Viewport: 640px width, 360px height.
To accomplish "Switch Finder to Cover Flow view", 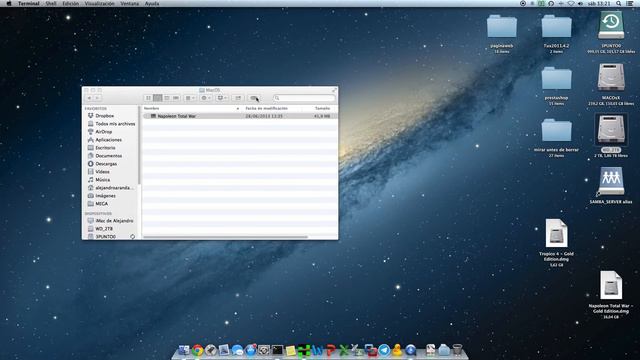I will (176, 98).
